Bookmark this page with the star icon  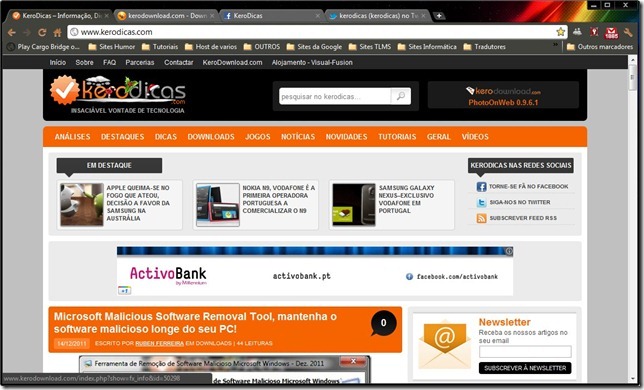click(x=560, y=32)
